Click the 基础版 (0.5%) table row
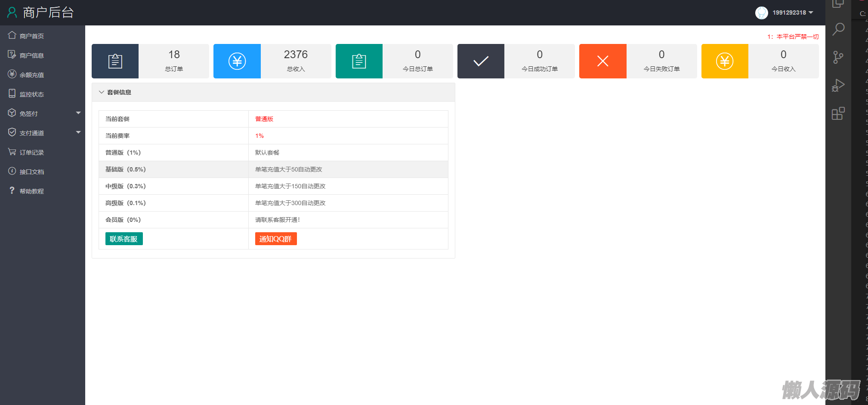Viewport: 868px width, 405px height. (x=273, y=169)
